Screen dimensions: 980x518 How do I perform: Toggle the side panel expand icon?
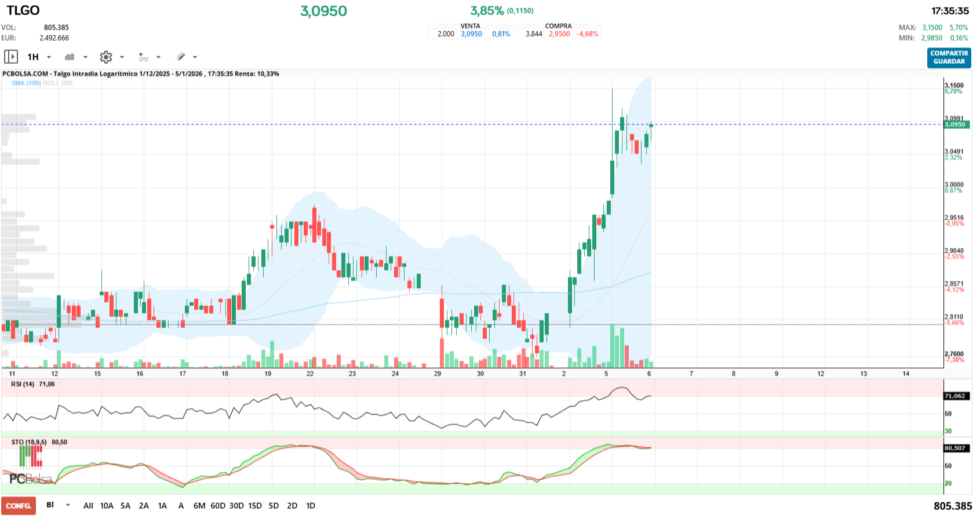click(10, 57)
